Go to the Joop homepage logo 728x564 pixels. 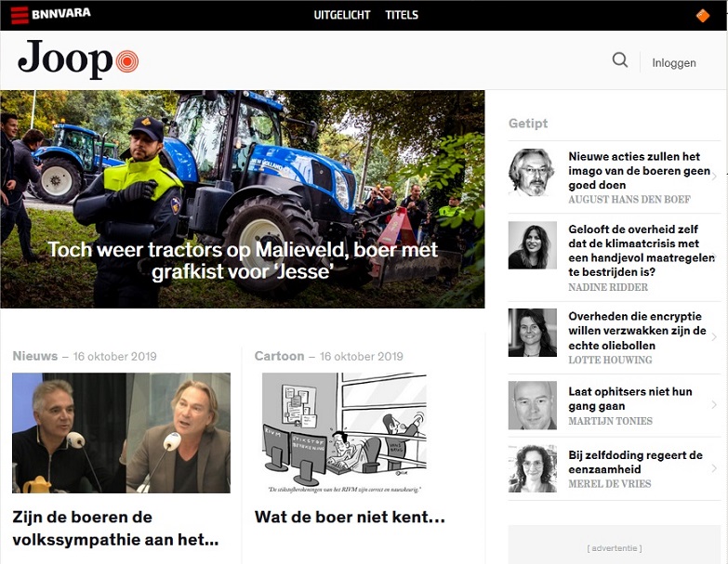coord(78,59)
